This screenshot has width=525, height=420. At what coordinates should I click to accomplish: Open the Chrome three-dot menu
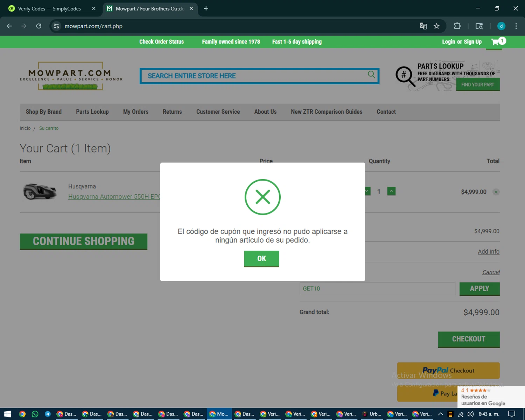pos(516,26)
